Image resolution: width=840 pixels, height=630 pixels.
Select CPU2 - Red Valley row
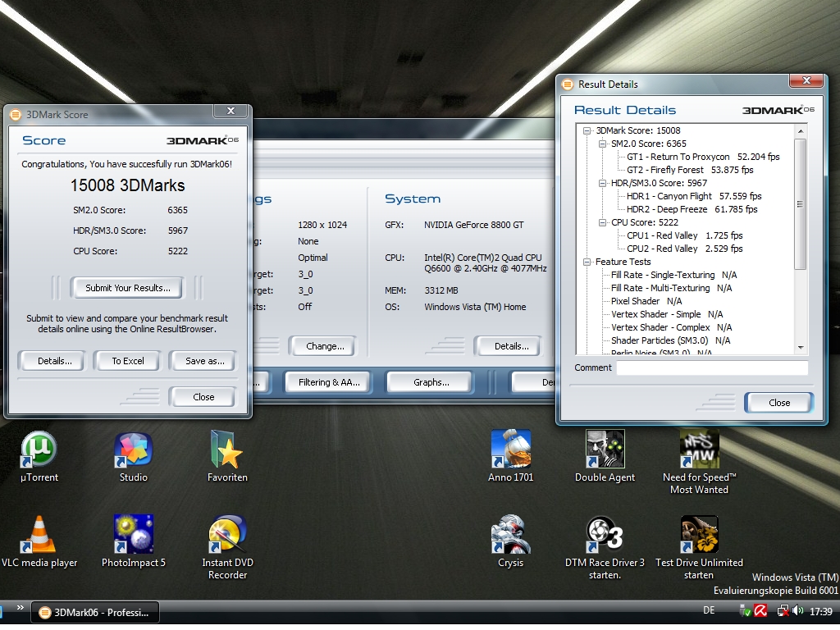tap(685, 249)
